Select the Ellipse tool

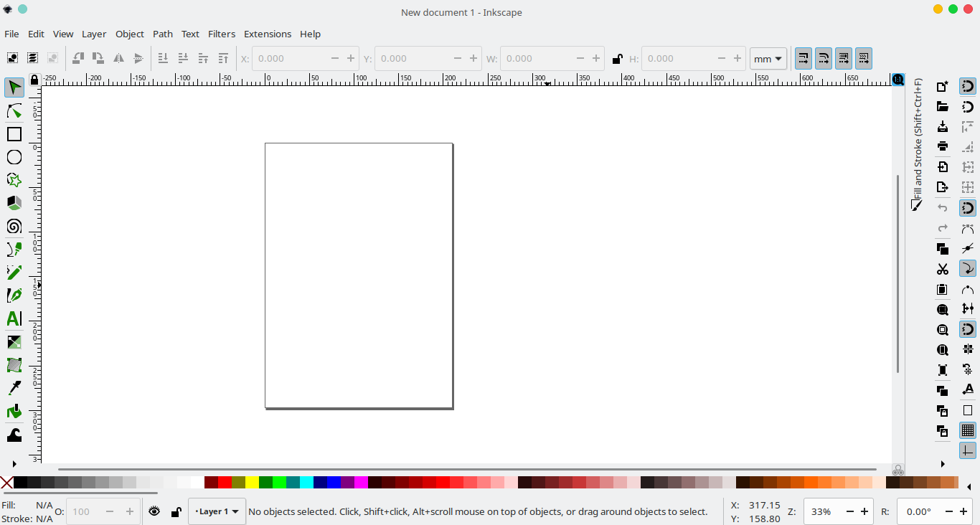(14, 157)
